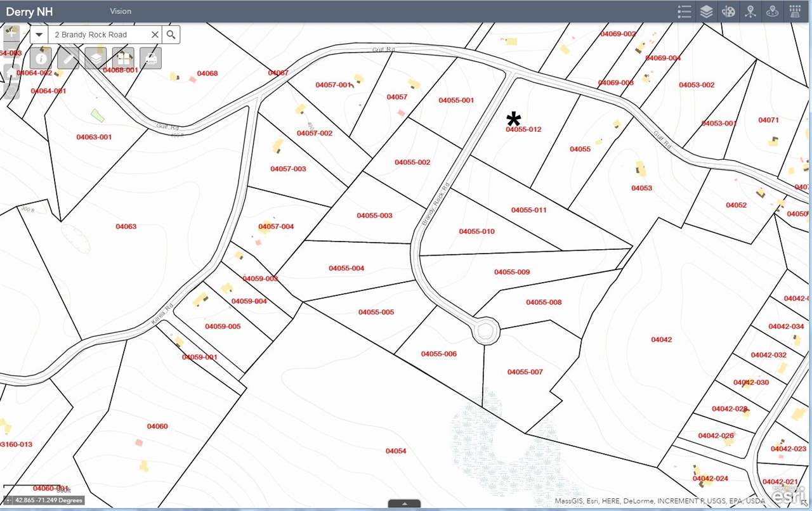Viewport: 812px width, 511px height.
Task: Open the layers widget below search box
Action: click(x=96, y=58)
